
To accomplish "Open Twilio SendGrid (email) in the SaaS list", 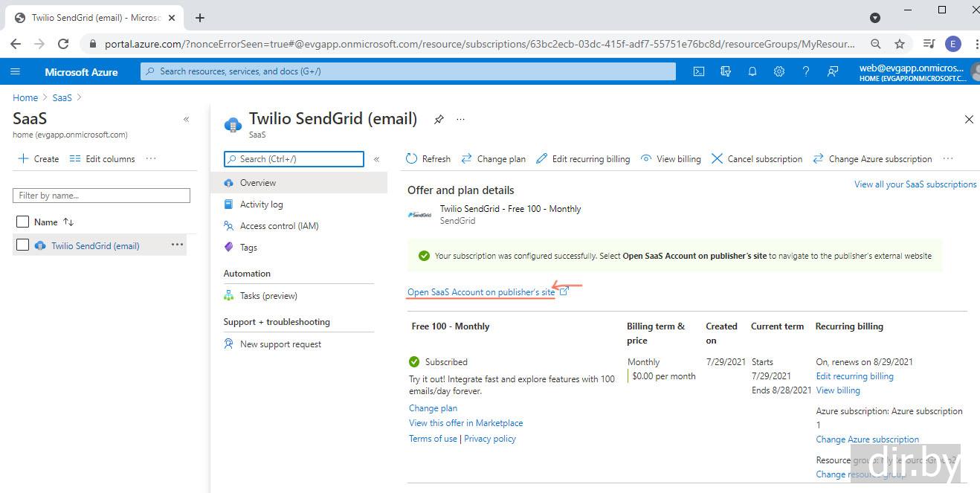I will tap(95, 246).
